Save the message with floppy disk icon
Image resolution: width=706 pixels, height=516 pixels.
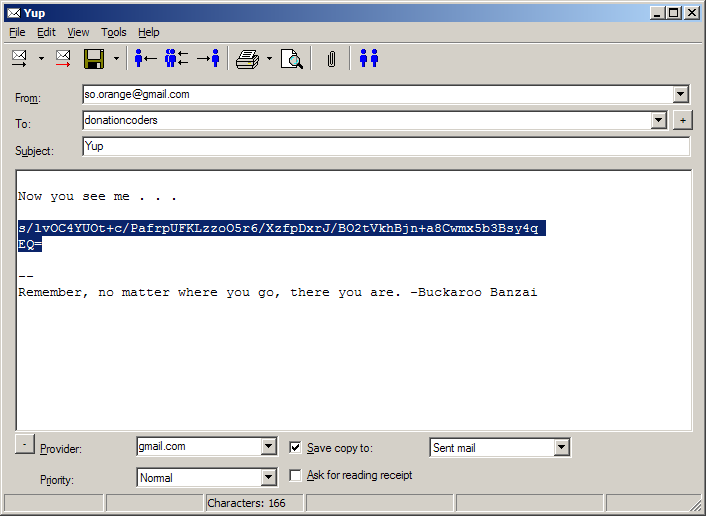pyautogui.click(x=95, y=59)
